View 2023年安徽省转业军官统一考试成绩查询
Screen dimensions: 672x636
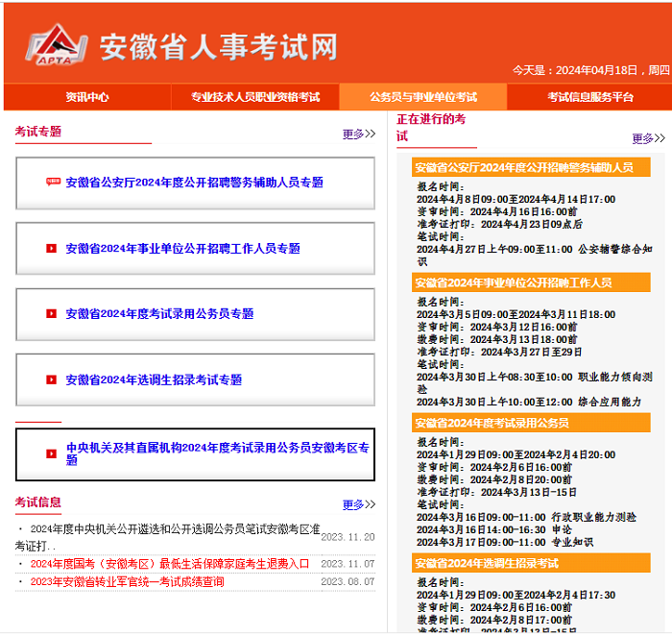(127, 581)
